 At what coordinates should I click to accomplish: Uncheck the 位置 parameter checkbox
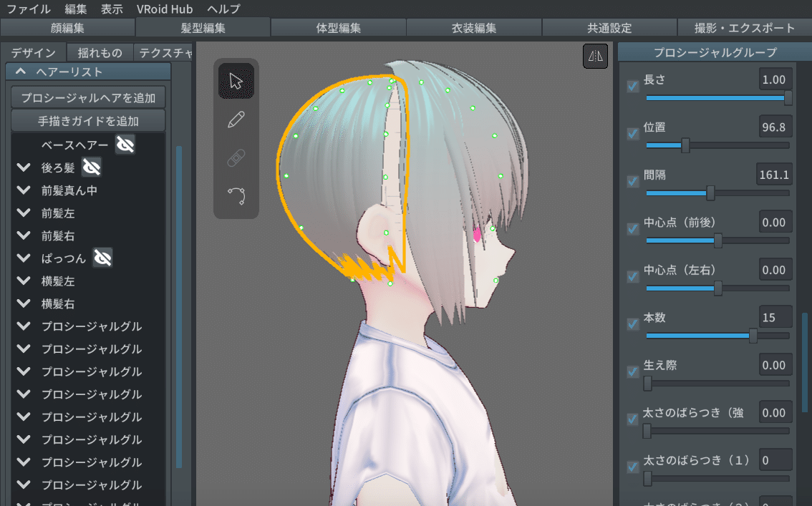(x=633, y=134)
